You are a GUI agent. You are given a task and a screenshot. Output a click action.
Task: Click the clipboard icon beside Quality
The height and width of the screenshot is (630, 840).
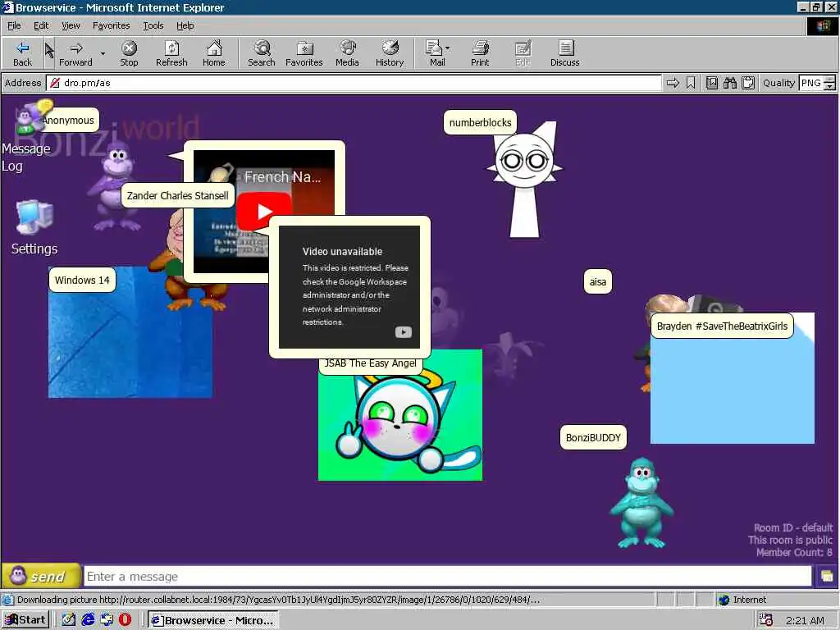[x=748, y=83]
